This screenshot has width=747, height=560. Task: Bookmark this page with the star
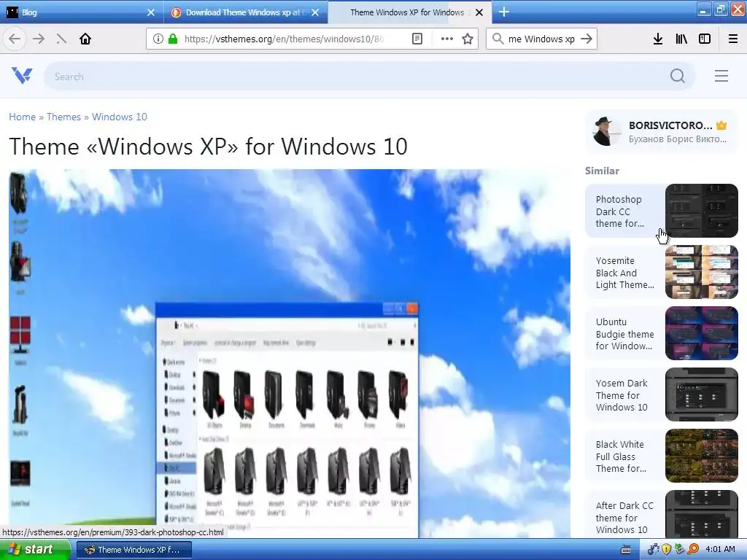[468, 39]
